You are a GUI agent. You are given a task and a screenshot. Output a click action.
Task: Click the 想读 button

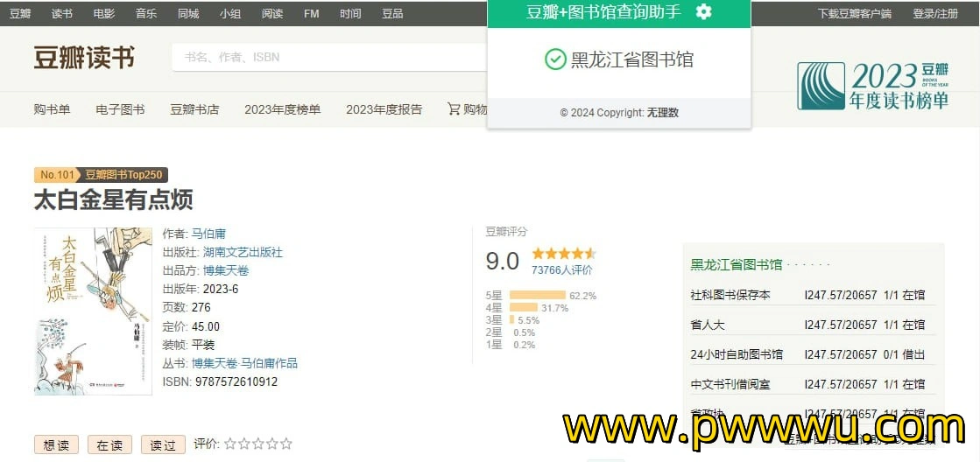(x=56, y=444)
